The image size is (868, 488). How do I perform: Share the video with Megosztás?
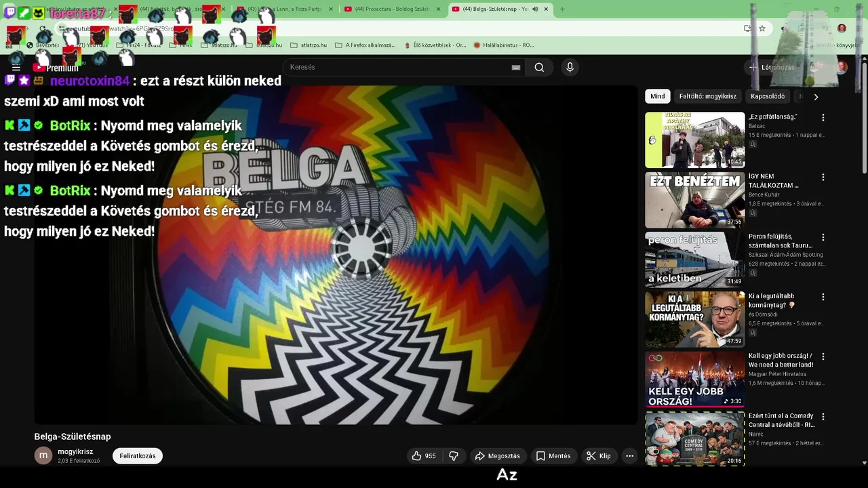(x=498, y=456)
